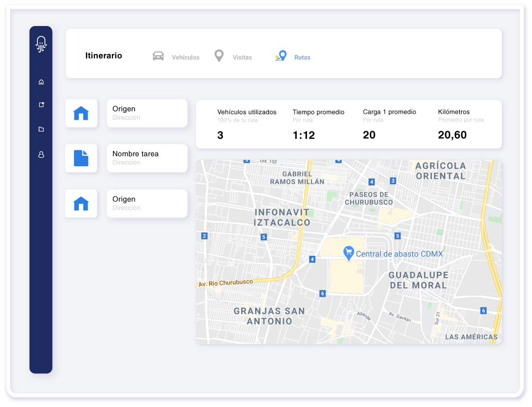532x407 pixels.
Task: Click the blue document icon tile
Action: (81, 158)
